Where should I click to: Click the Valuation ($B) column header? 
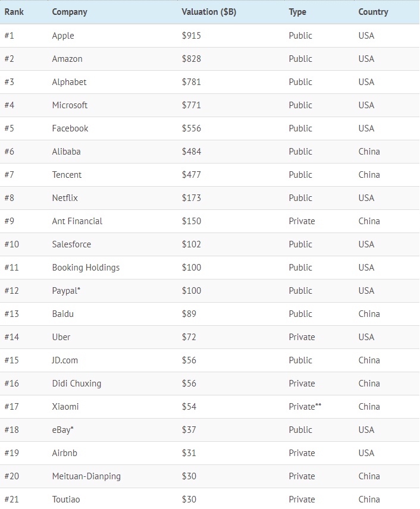click(x=209, y=12)
